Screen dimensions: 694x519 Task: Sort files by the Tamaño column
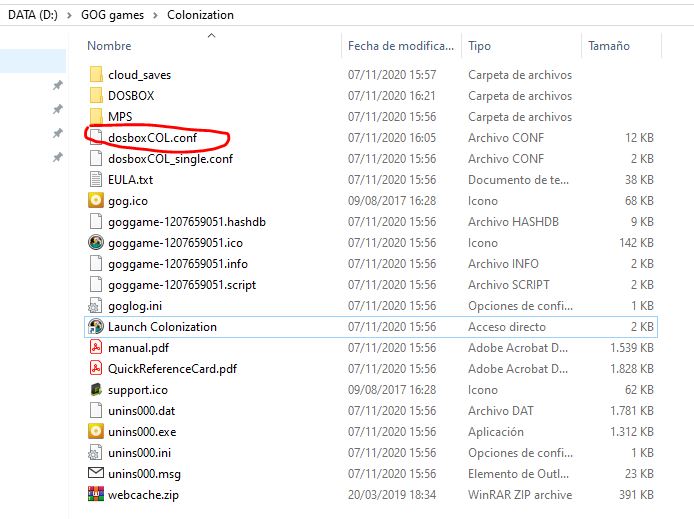[609, 46]
